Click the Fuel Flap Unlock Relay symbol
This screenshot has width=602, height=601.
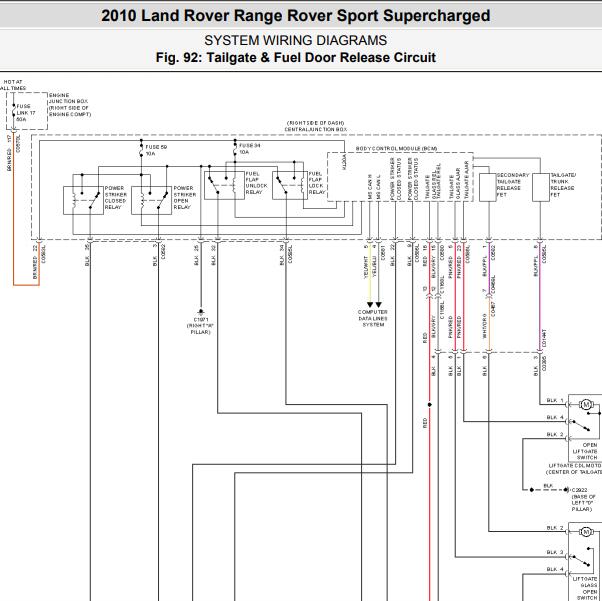point(224,185)
